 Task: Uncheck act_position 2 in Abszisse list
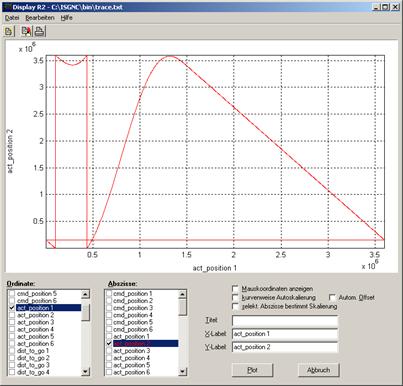(109, 343)
